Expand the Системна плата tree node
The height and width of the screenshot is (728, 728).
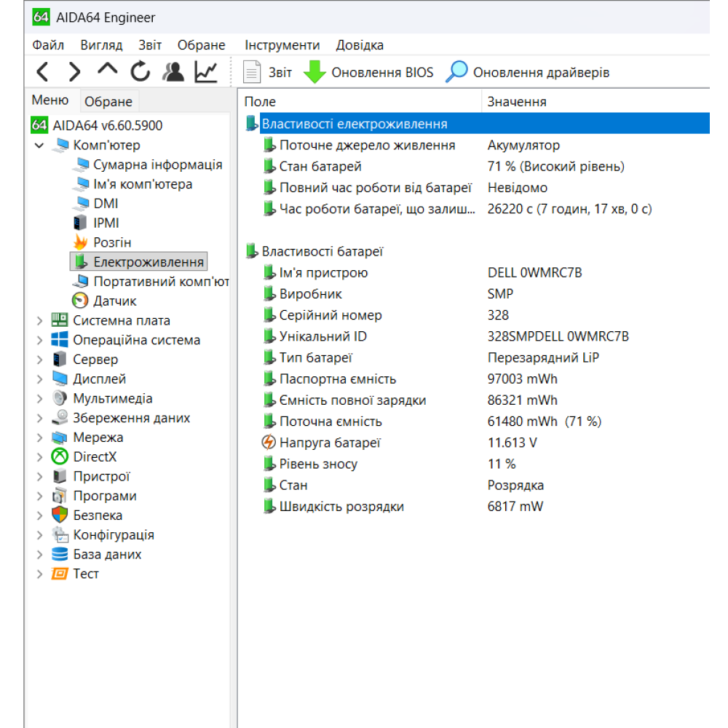coord(39,320)
